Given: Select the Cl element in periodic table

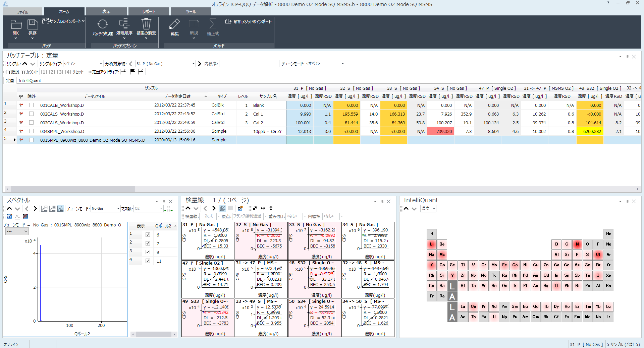Looking at the screenshot, I should [598, 255].
